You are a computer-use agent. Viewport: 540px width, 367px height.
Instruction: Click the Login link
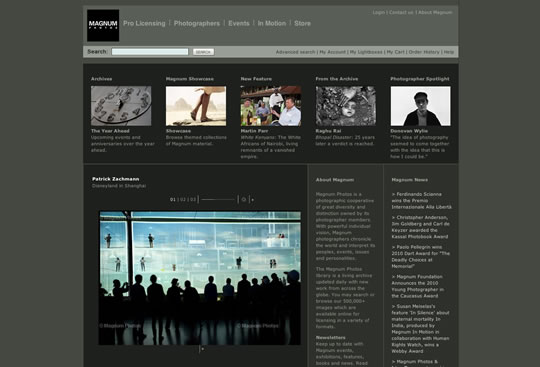[378, 12]
